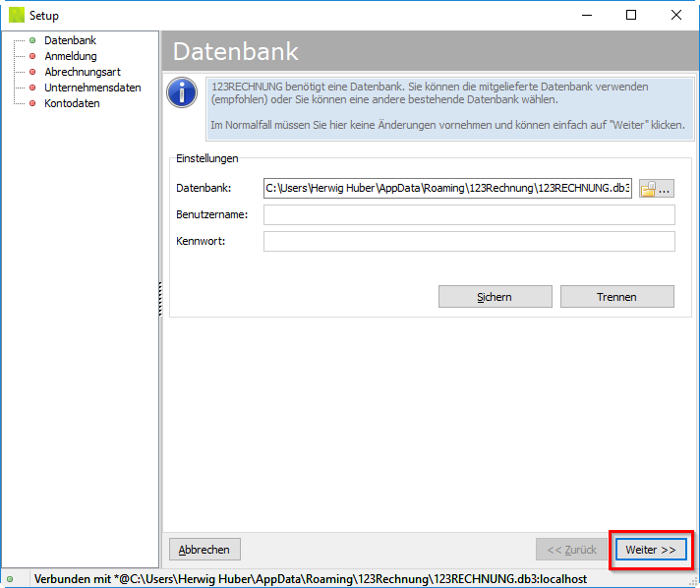Screen dimensions: 700x588
Task: Click the red status dot next to Unternehmensdaten
Action: [32, 88]
